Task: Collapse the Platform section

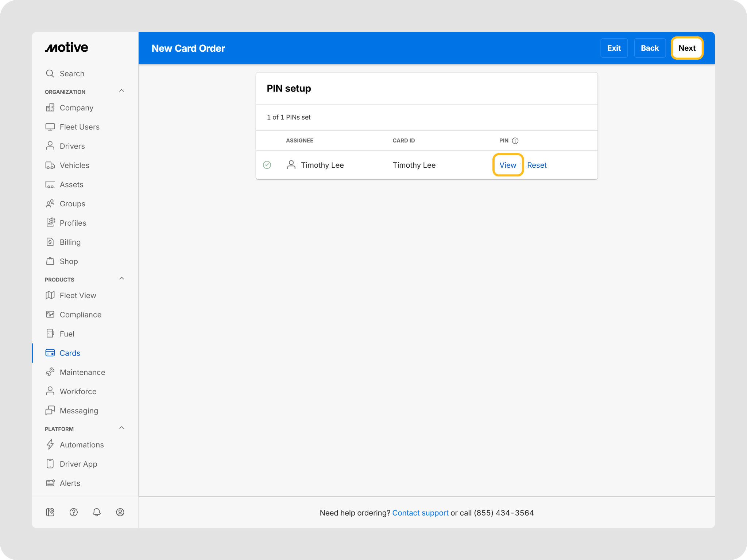Action: pyautogui.click(x=122, y=428)
